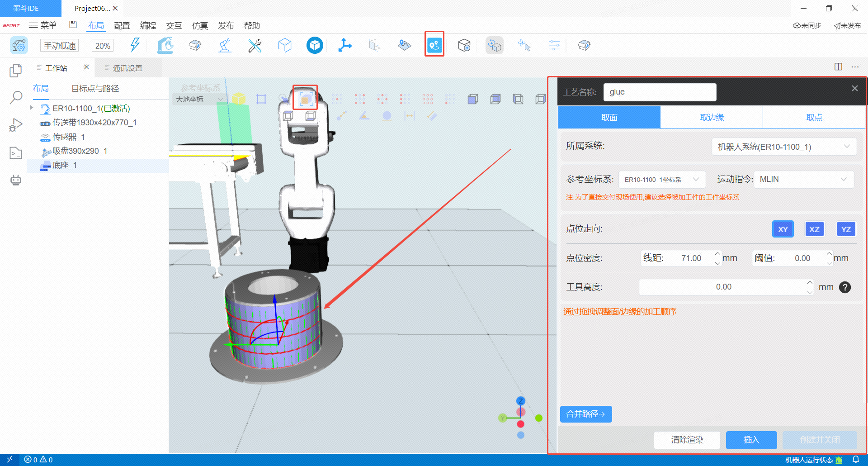
Task: Toggle the YZ point direction
Action: pos(846,229)
